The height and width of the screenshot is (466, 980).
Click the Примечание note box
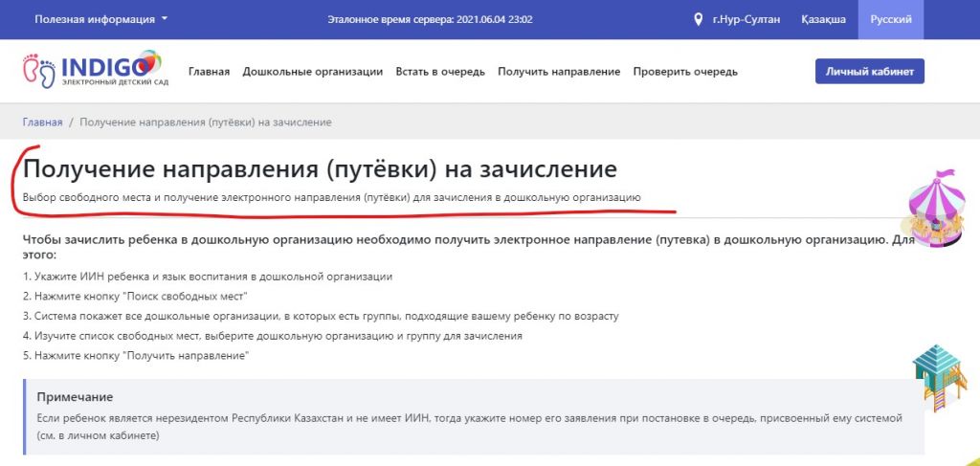click(x=474, y=415)
